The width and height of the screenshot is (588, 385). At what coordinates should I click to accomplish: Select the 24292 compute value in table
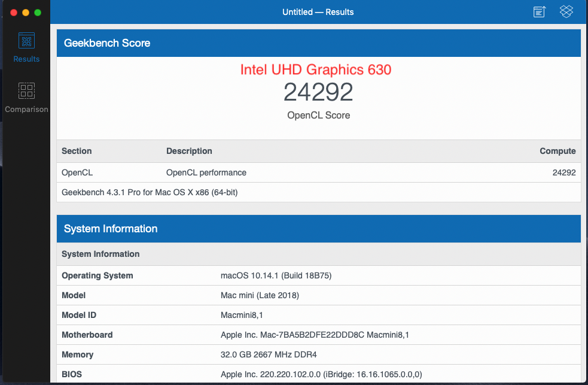tap(564, 172)
